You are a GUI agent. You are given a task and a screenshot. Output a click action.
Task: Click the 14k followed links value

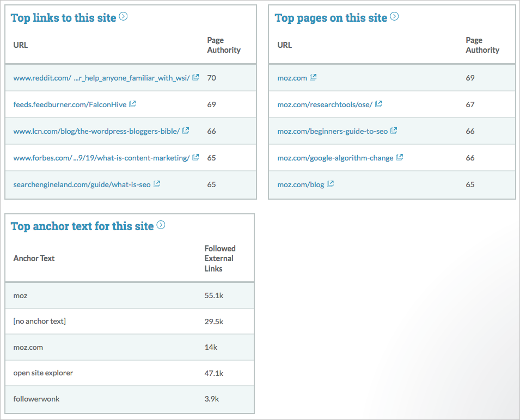tap(211, 347)
